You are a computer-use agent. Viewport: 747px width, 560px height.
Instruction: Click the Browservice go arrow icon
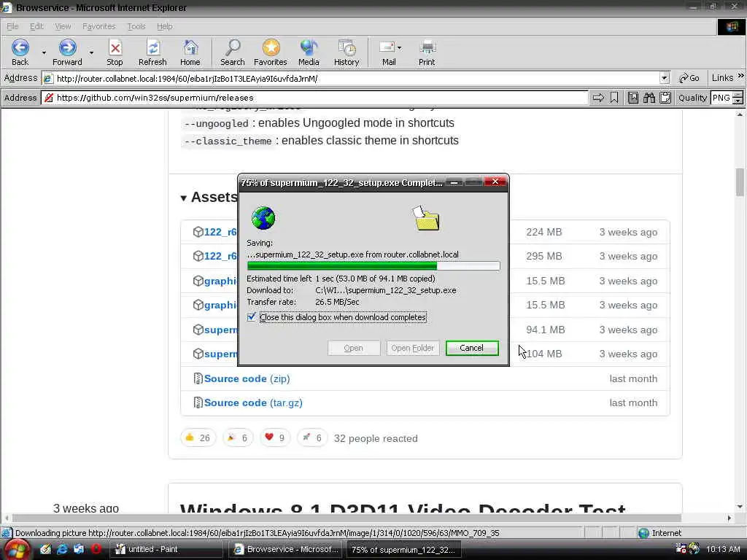tap(598, 98)
